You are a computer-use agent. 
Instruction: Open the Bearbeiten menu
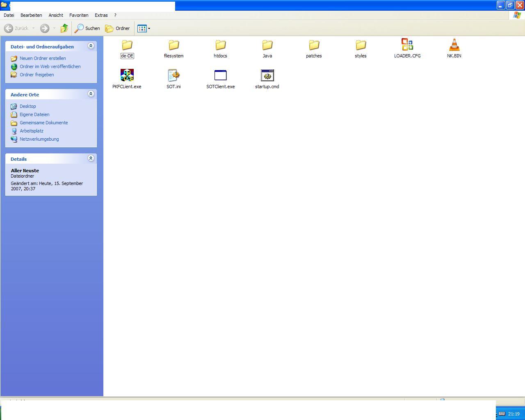(31, 15)
